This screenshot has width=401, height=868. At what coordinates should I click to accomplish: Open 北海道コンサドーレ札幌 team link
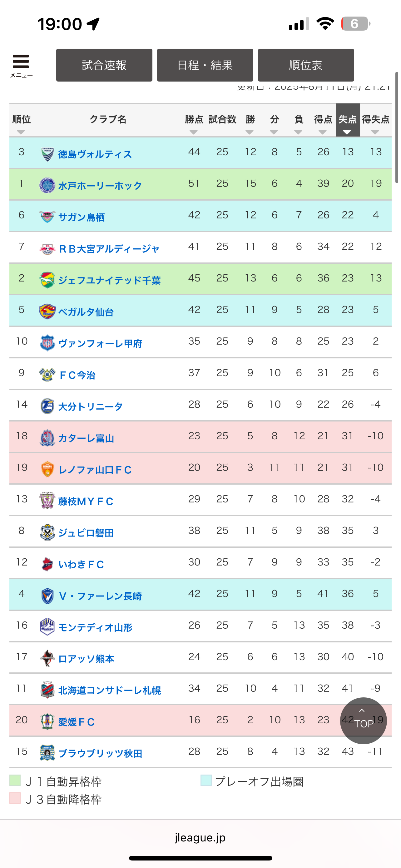pos(109,690)
